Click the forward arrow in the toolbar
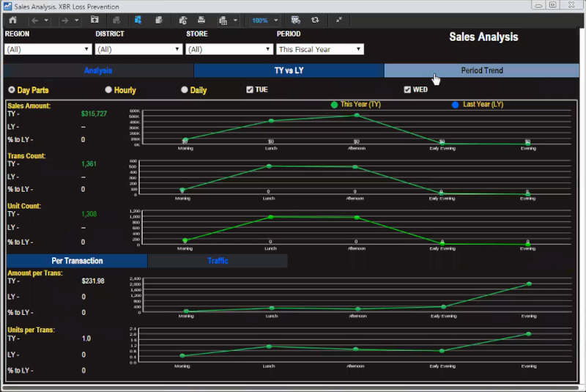 click(64, 21)
